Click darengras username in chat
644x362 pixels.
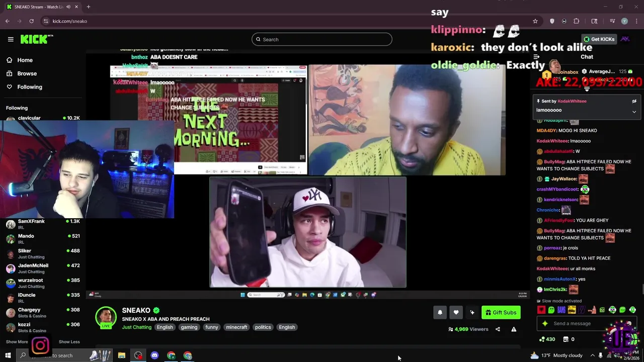(x=555, y=258)
